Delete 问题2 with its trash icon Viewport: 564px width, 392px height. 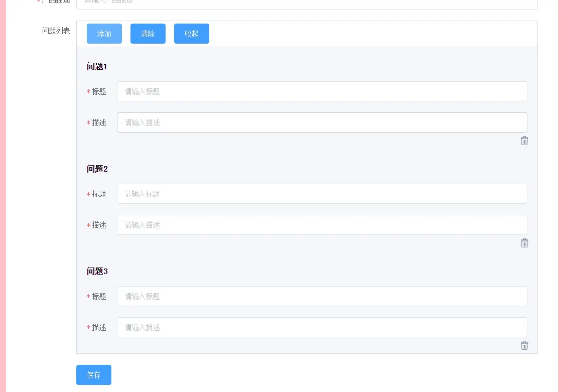[x=524, y=243]
